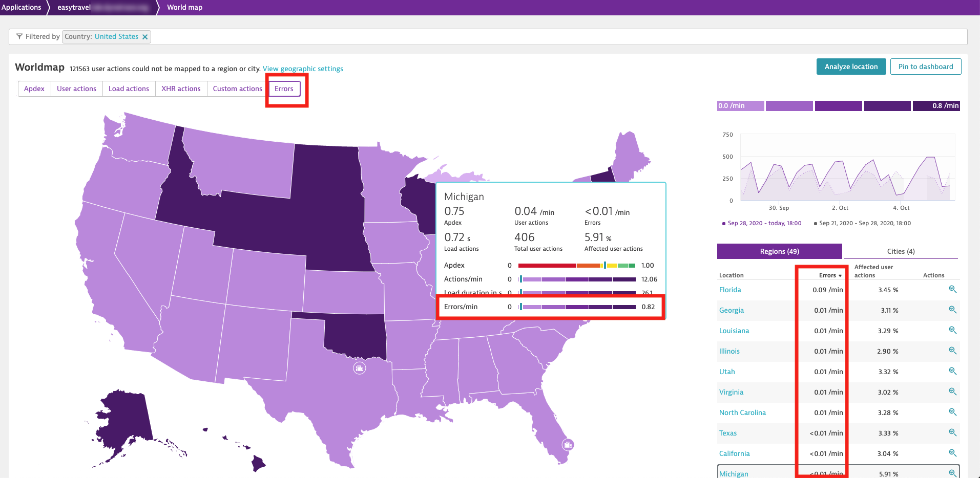This screenshot has height=478, width=980.
Task: Open analyze icon for Louisiana row
Action: coord(952,330)
